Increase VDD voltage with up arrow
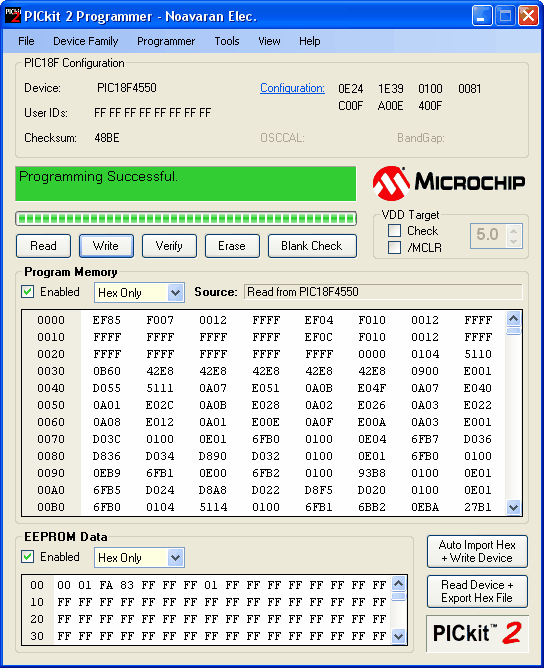544x668 pixels. pos(513,230)
